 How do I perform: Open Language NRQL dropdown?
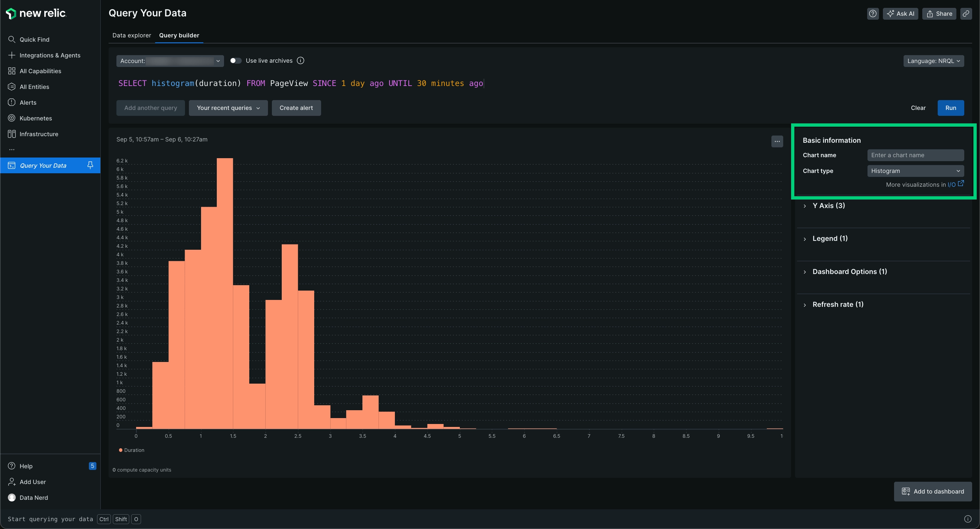pyautogui.click(x=933, y=61)
